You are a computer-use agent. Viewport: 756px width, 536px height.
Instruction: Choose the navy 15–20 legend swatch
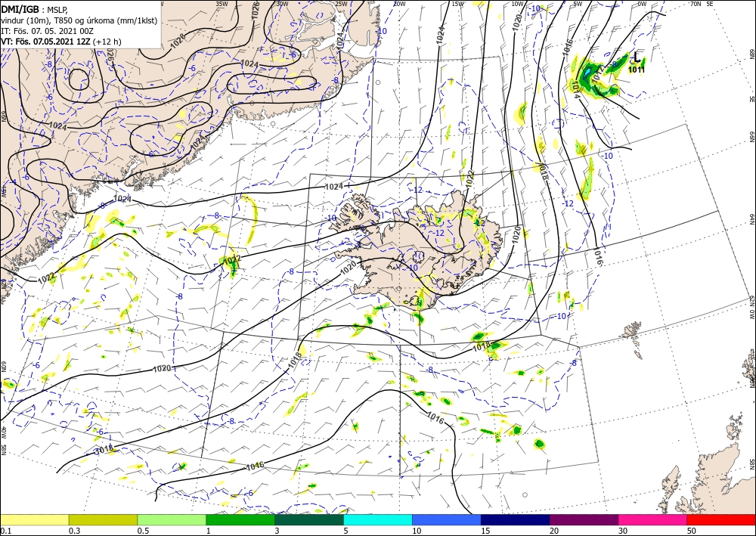coord(516,519)
